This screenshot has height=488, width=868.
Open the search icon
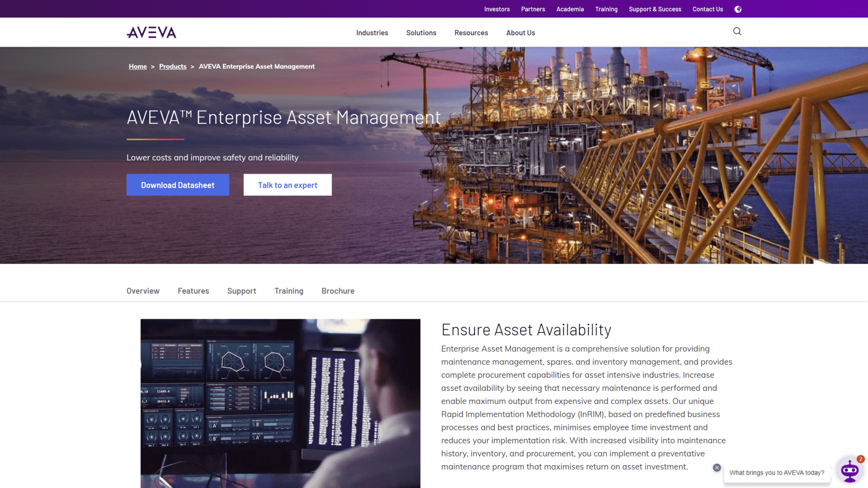(737, 31)
